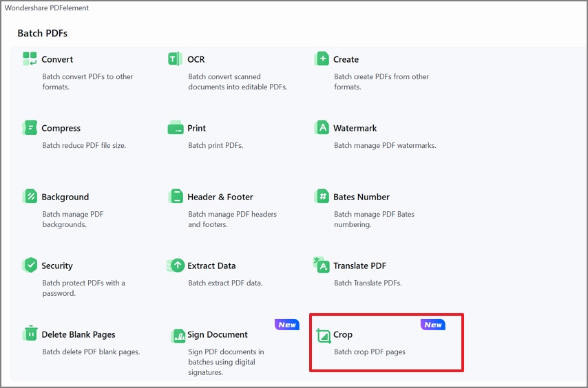
Task: Click 'Batch Translate PDFs.' description
Action: (368, 283)
